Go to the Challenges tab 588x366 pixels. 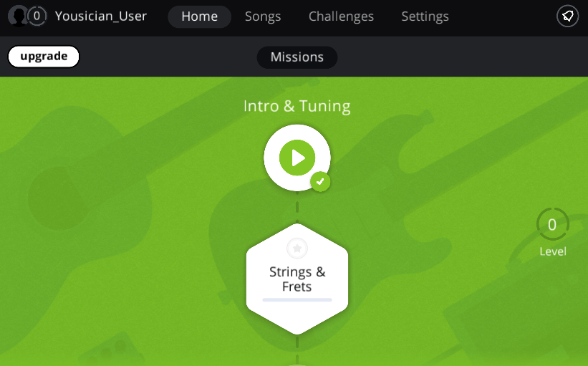tap(341, 16)
